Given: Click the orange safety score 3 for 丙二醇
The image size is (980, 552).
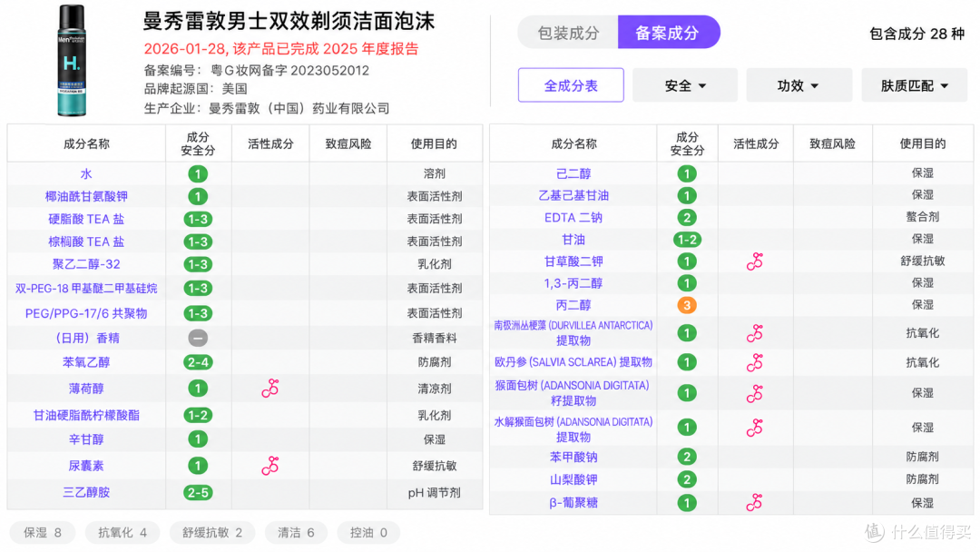Looking at the screenshot, I should (687, 305).
